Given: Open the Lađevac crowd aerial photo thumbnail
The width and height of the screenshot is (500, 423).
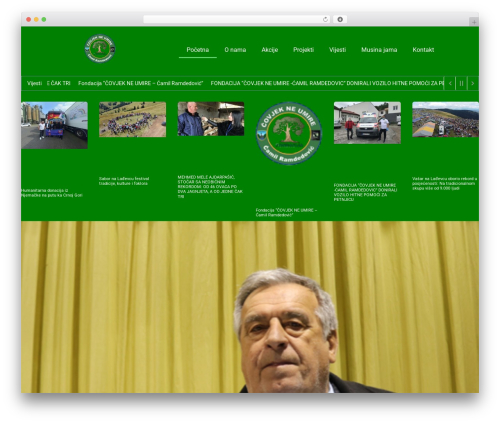Looking at the screenshot, I should (x=445, y=119).
